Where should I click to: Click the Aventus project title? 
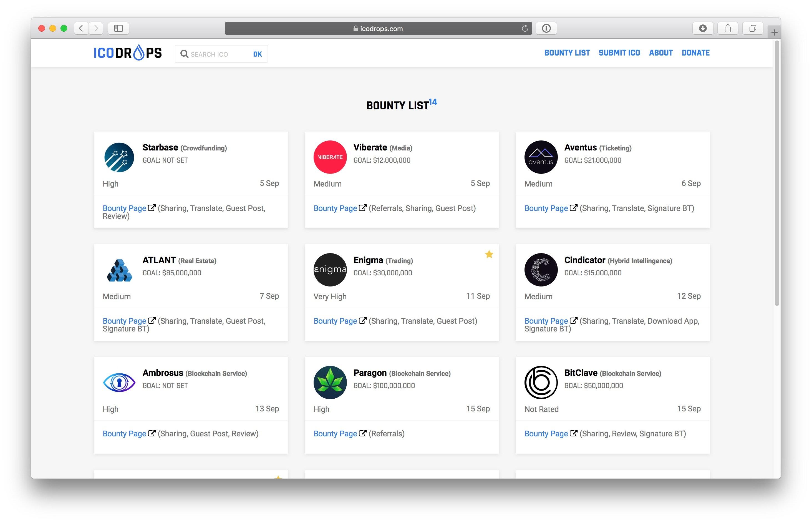coord(580,147)
